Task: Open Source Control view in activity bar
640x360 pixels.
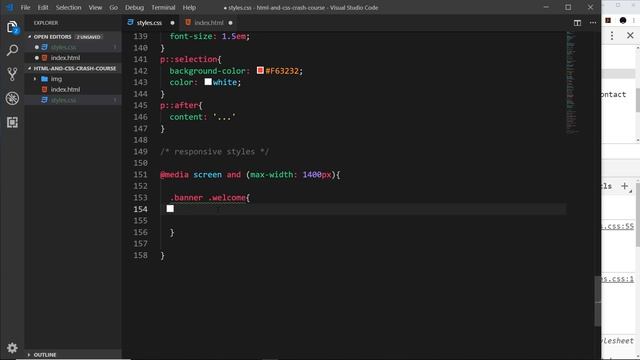Action: click(x=12, y=74)
